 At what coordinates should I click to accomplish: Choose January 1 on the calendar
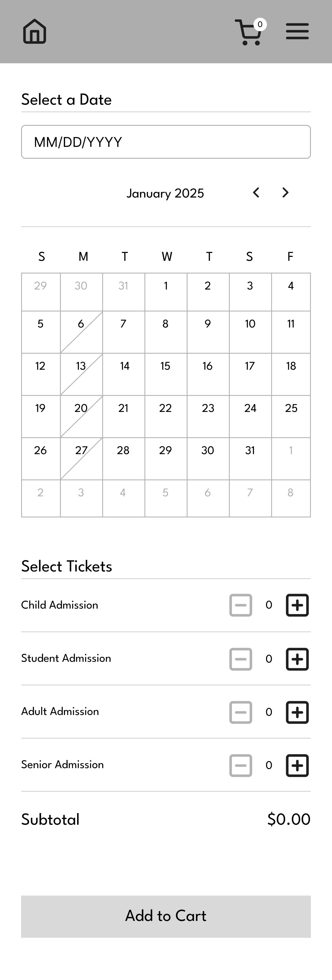(x=166, y=292)
